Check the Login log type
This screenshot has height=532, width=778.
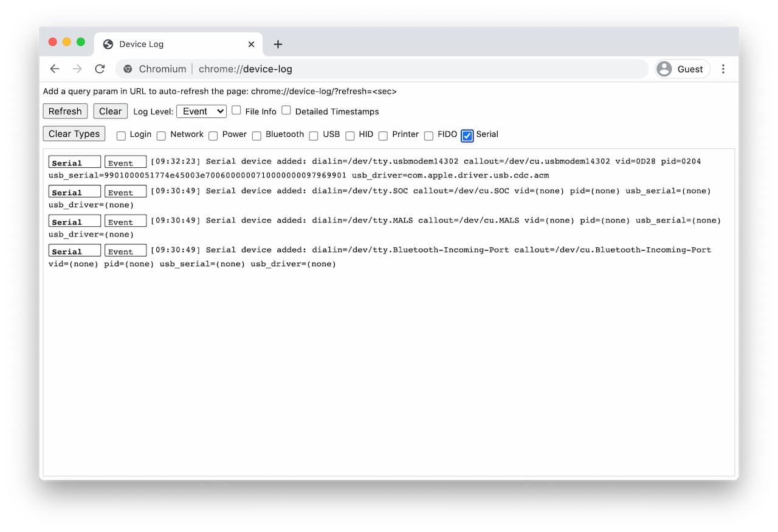point(121,136)
